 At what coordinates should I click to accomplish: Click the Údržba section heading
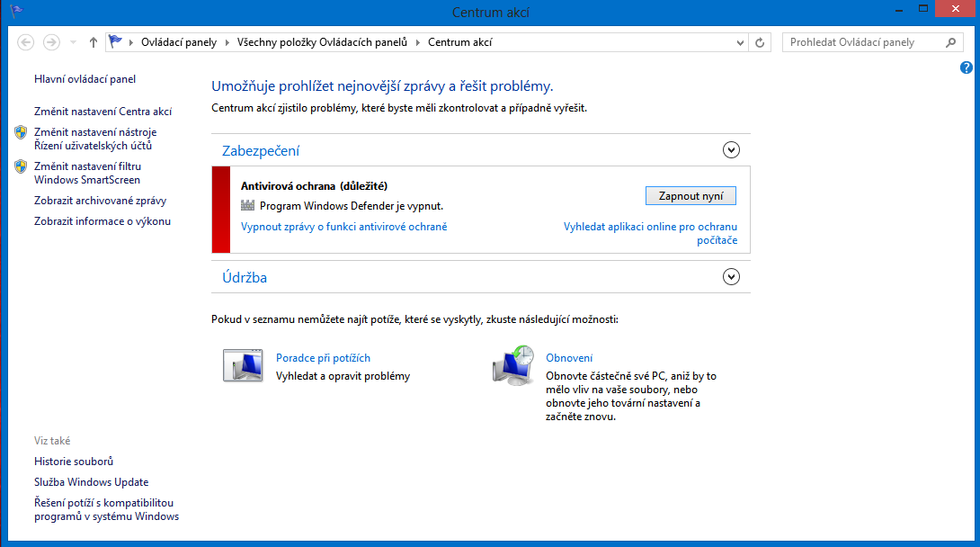(x=245, y=278)
